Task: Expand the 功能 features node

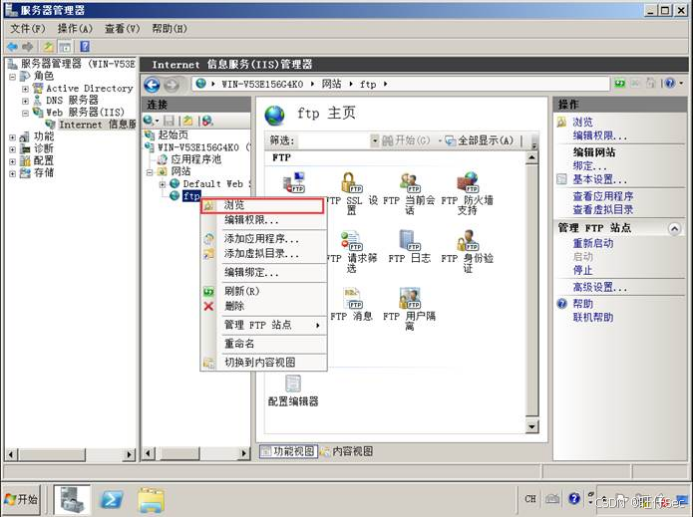Action: click(x=12, y=138)
